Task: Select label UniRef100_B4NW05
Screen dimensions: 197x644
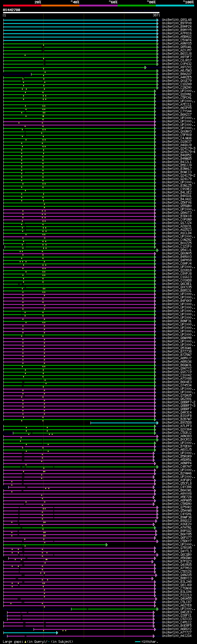Action: (x=177, y=159)
